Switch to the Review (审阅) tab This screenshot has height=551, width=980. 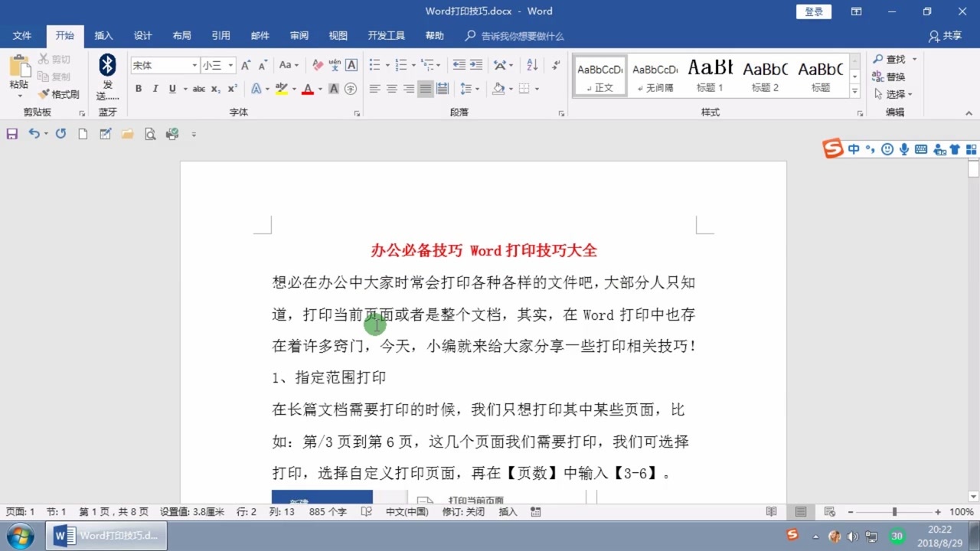299,36
